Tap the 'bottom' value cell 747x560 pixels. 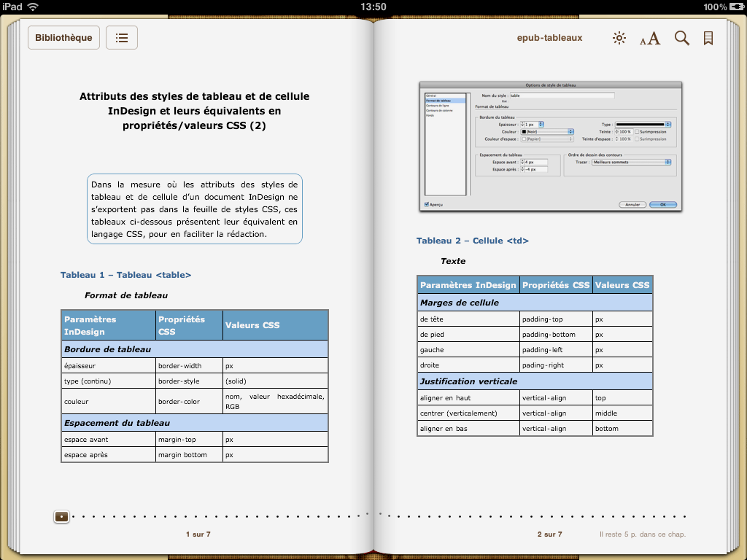point(622,428)
